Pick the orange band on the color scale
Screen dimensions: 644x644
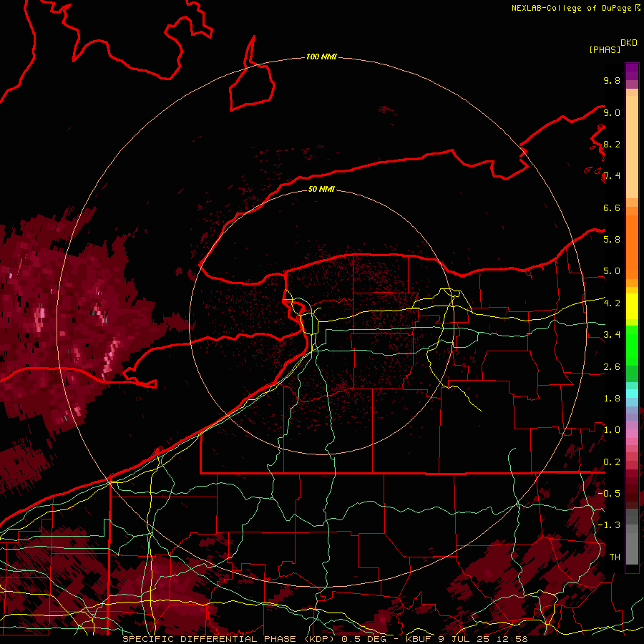tap(632, 246)
